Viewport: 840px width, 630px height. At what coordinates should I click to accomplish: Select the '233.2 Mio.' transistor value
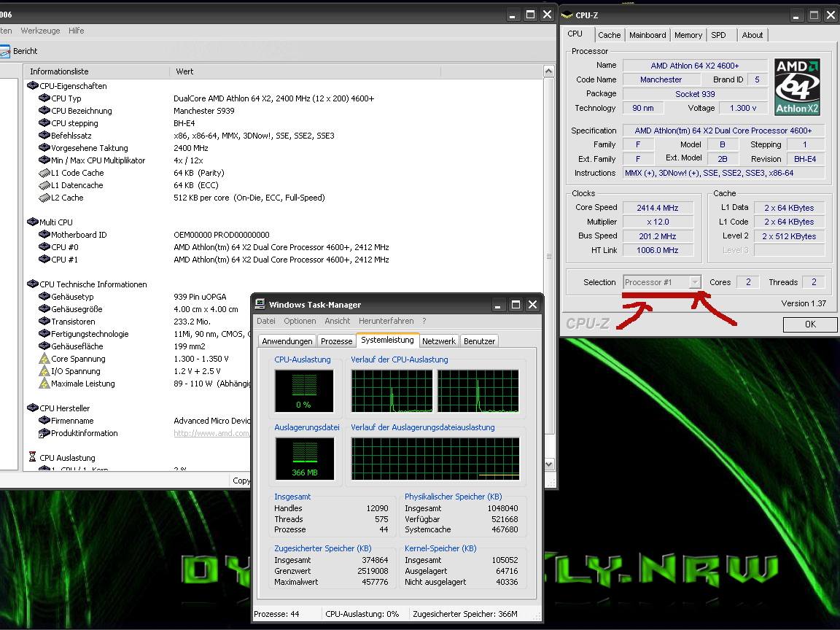pos(192,322)
